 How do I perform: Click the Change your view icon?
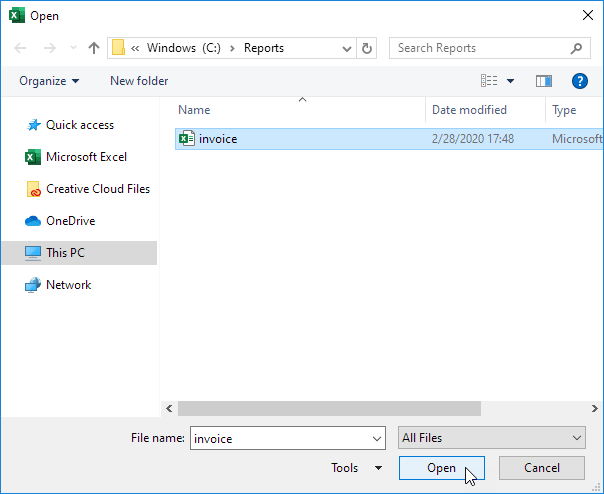(489, 81)
